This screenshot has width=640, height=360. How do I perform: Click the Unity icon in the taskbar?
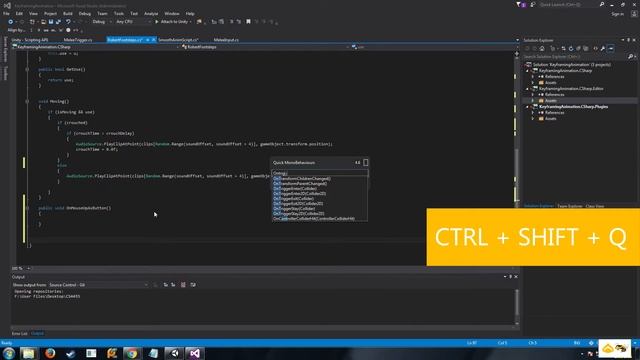click(174, 353)
